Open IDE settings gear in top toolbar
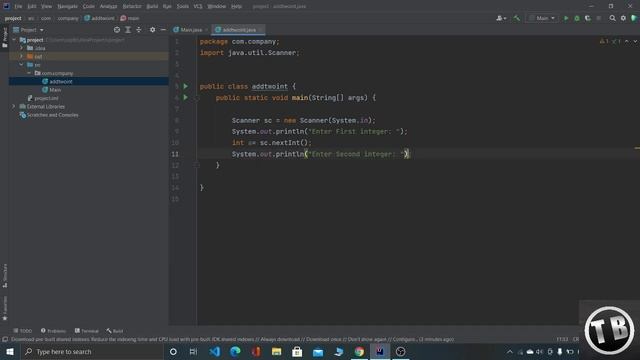Viewport: 640px width, 360px height. pyautogui.click(x=623, y=18)
